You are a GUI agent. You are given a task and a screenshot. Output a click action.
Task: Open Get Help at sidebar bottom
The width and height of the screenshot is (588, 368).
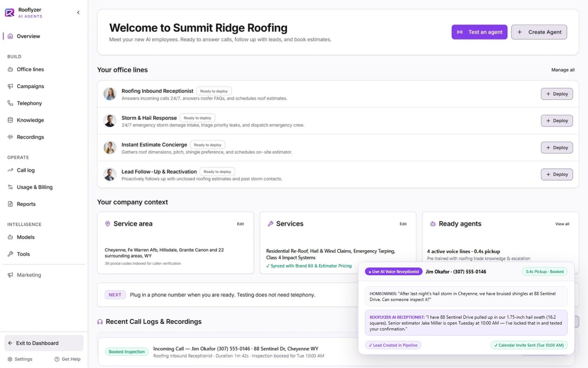pyautogui.click(x=67, y=359)
